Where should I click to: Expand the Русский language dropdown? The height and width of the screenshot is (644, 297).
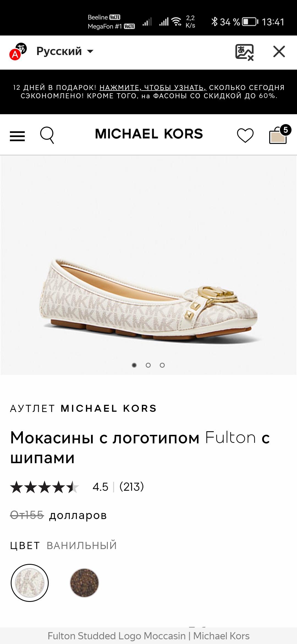point(65,51)
